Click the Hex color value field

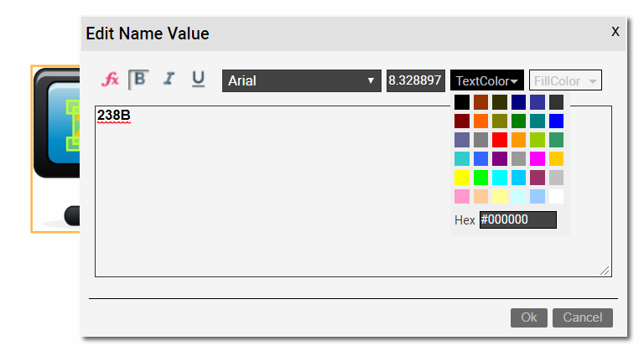[517, 220]
